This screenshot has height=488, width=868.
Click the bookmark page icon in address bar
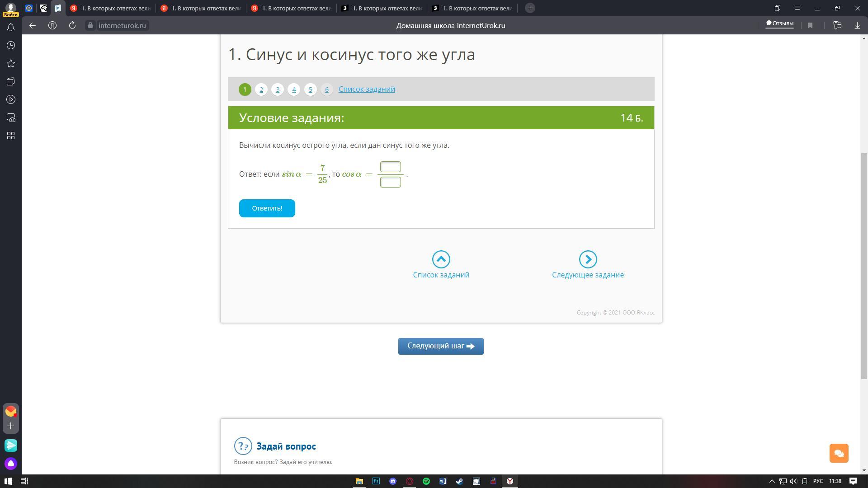[810, 26]
